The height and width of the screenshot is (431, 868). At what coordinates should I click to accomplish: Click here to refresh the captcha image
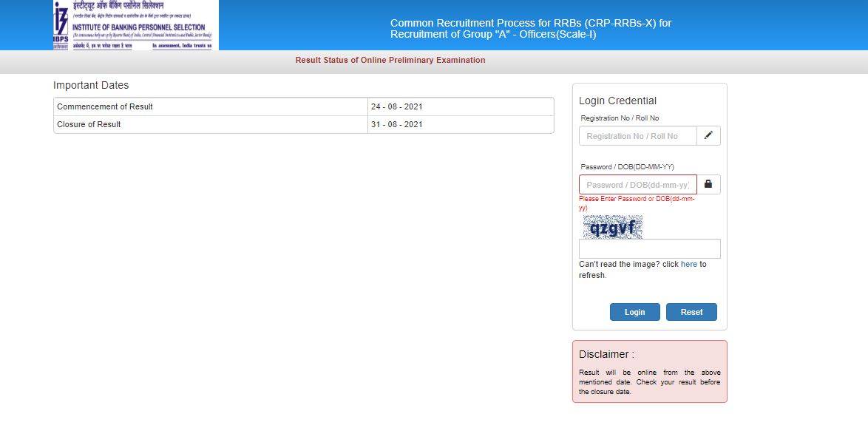click(689, 264)
